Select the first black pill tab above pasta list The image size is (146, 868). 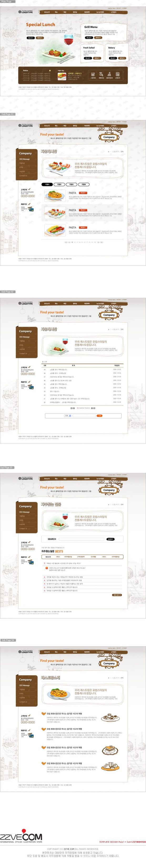click(47, 184)
